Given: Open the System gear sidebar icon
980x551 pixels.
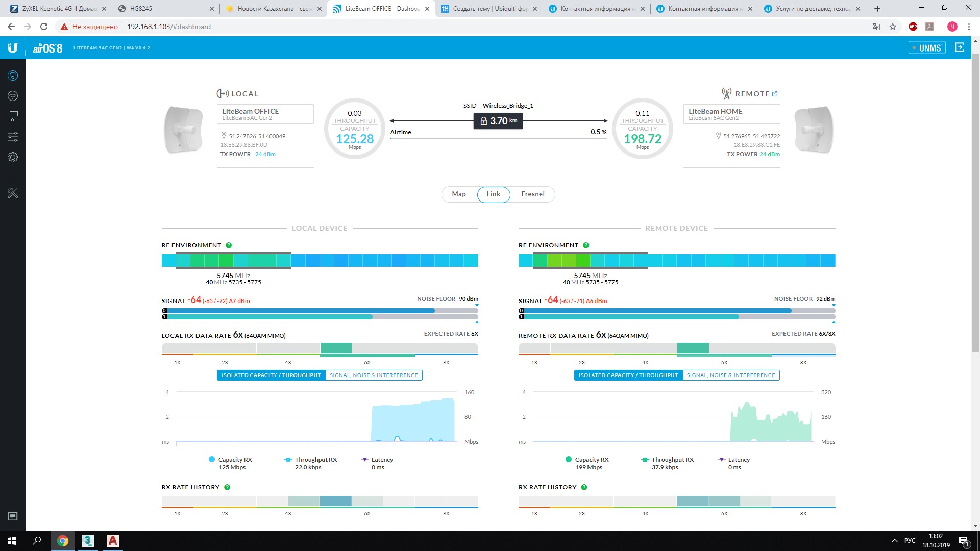Looking at the screenshot, I should pyautogui.click(x=13, y=157).
